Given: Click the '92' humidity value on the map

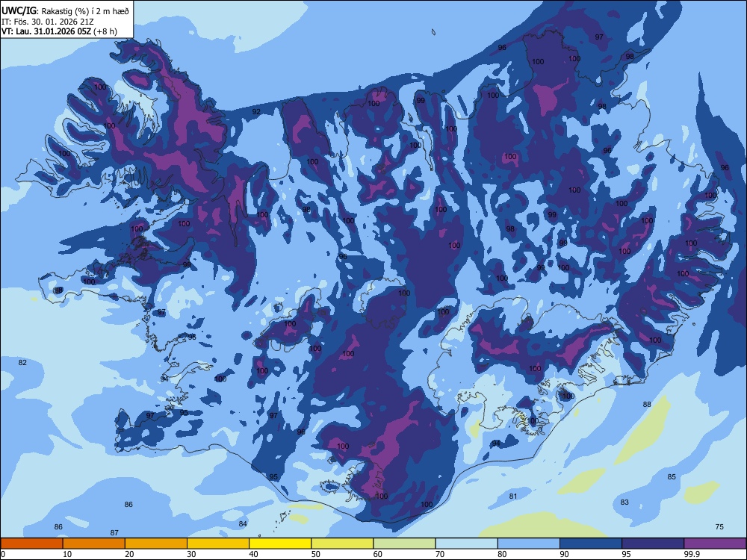Looking at the screenshot, I should click(256, 112).
